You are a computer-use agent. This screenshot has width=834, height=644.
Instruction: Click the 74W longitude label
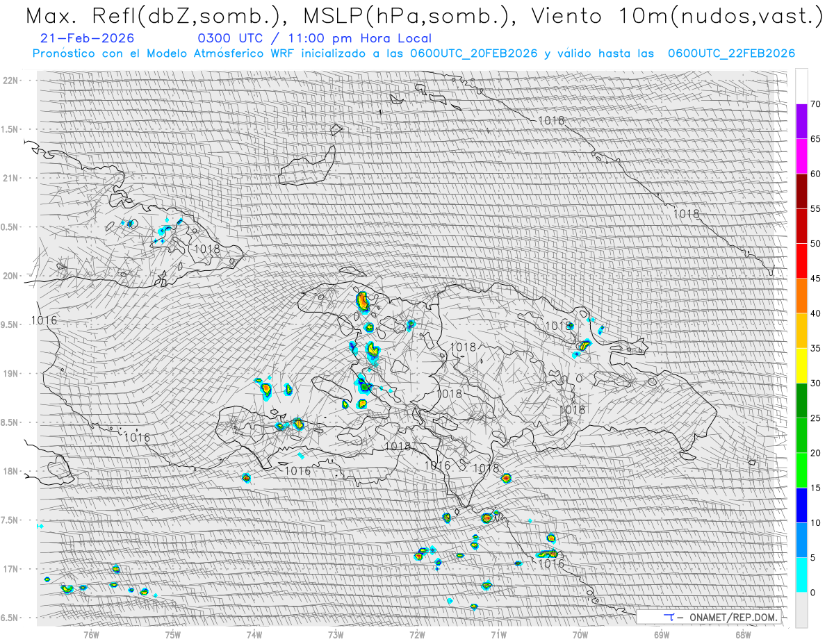tap(254, 634)
